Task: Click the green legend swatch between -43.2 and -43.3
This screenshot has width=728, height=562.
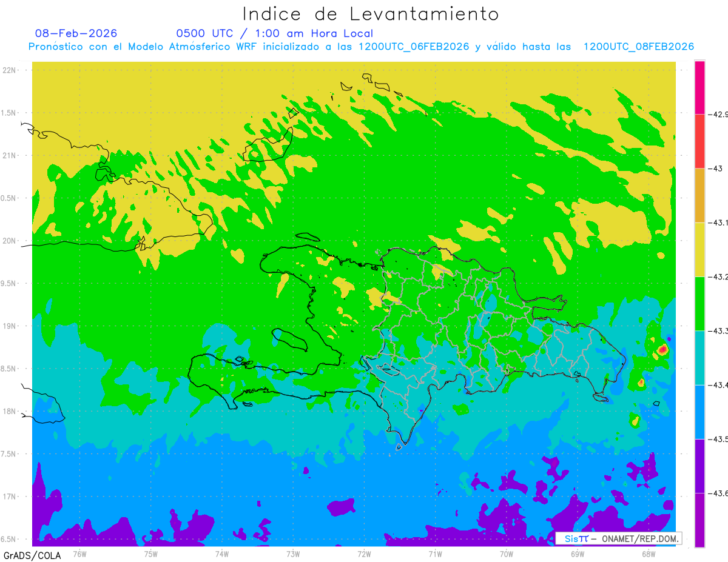Action: coord(699,303)
